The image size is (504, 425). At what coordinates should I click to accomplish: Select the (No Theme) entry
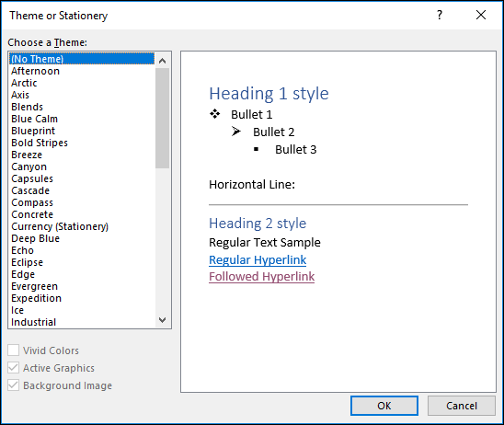[x=82, y=59]
